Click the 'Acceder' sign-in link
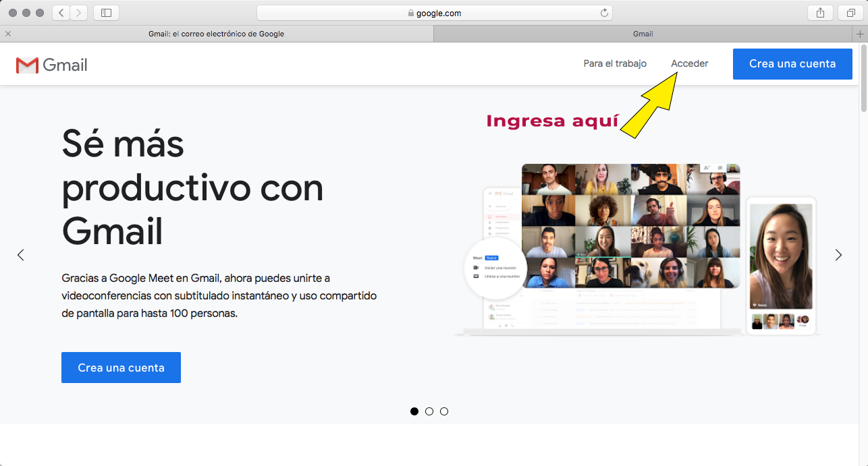868x466 pixels. 690,63
